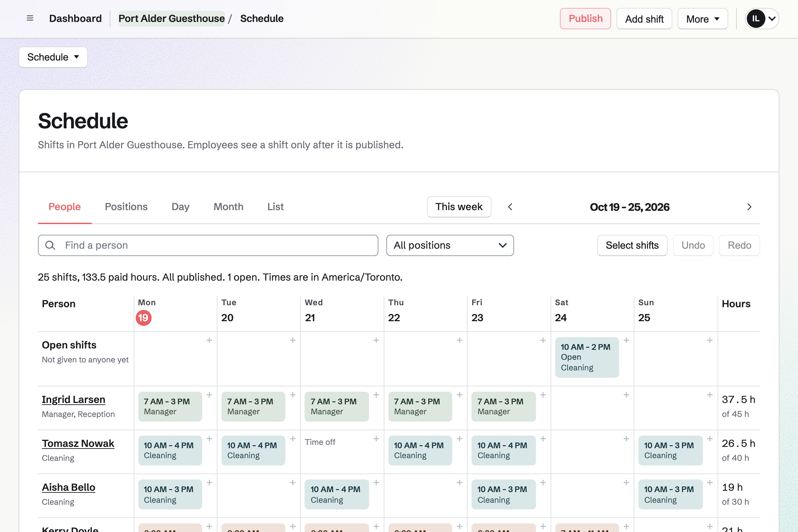Open Ingrid Larsen's profile link
Screen dimensions: 798x532
(x=73, y=400)
